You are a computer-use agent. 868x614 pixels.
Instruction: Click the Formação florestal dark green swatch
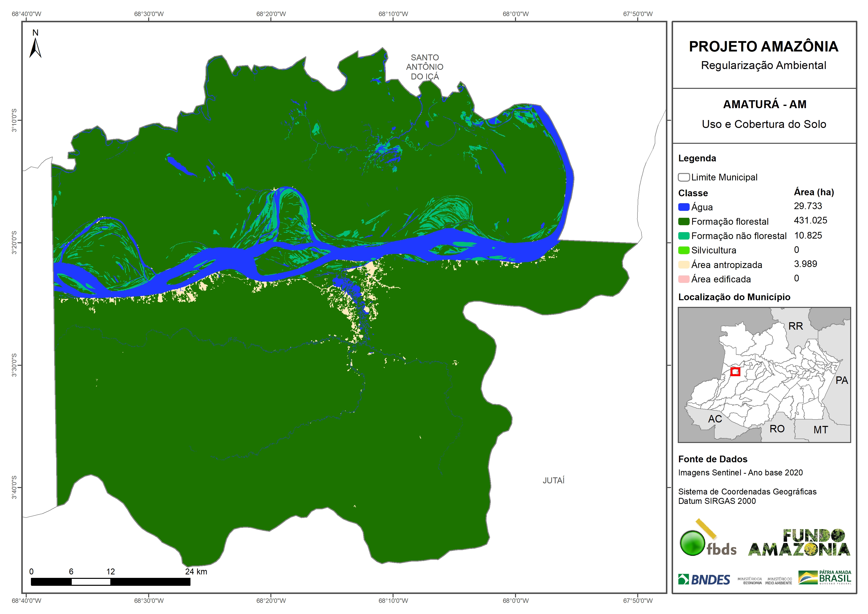[683, 222]
